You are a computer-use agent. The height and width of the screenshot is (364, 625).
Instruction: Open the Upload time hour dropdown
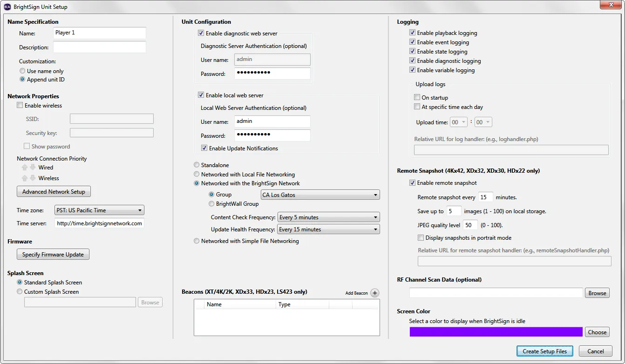tap(459, 122)
